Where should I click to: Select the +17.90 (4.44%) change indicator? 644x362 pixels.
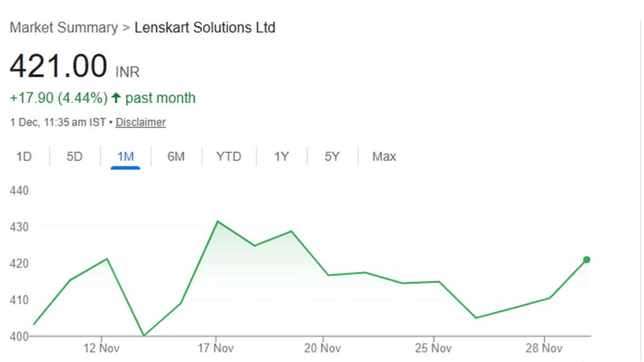[x=59, y=98]
